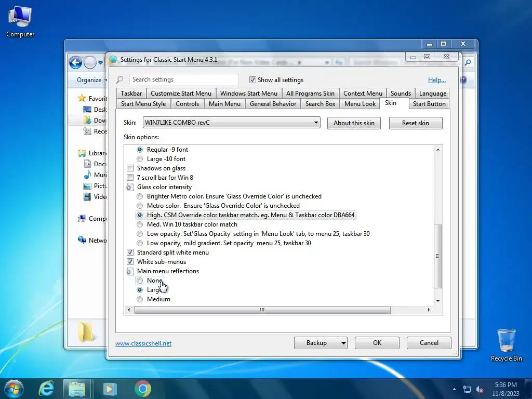
Task: Switch to the Taskbar tab
Action: [x=131, y=94]
